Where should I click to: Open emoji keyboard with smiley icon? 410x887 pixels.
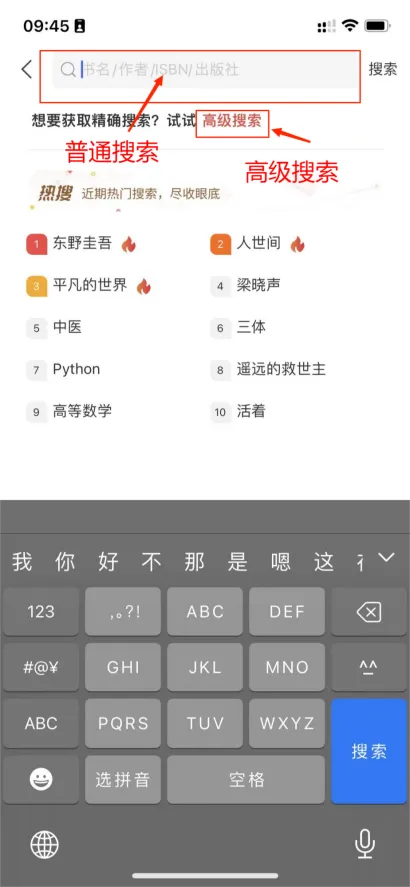click(x=41, y=780)
